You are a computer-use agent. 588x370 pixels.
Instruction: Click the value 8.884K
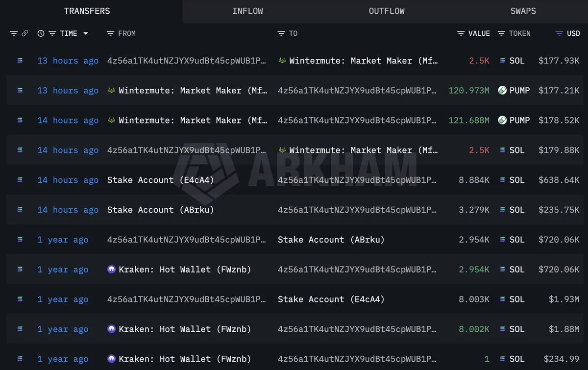pyautogui.click(x=474, y=180)
